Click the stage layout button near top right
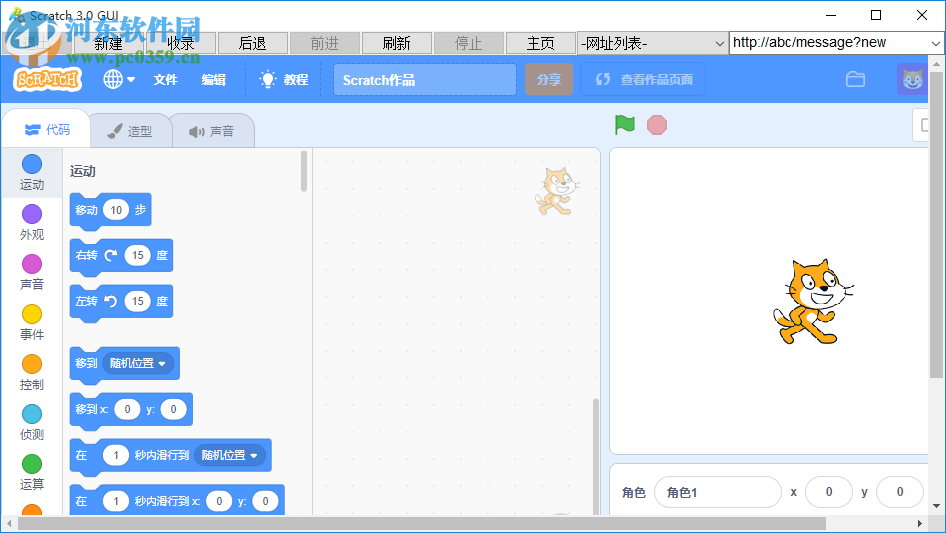The width and height of the screenshot is (946, 533). coord(923,125)
